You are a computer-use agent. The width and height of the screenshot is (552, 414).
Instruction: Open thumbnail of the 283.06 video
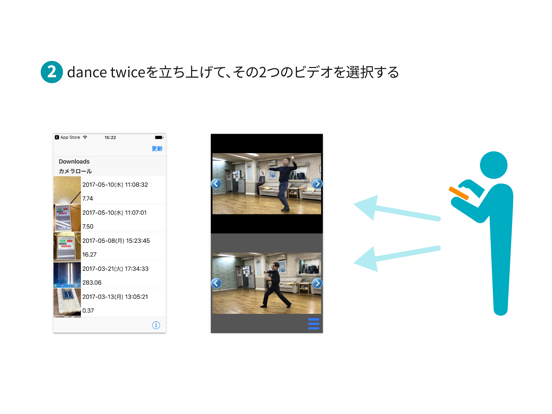click(x=67, y=274)
